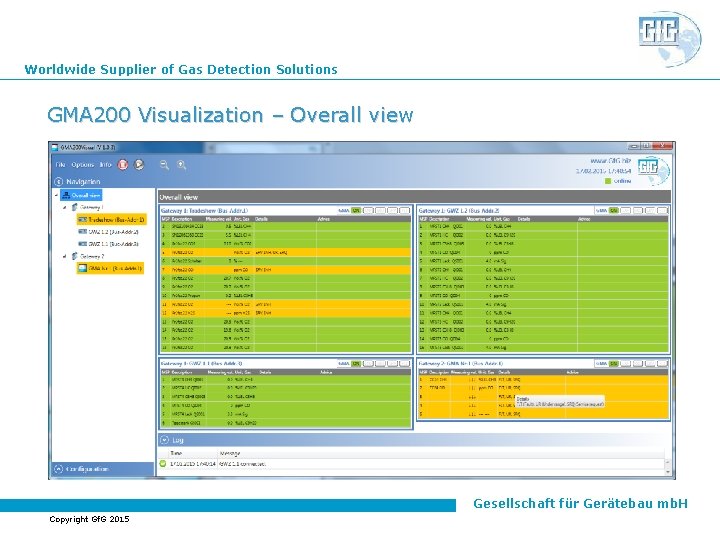This screenshot has height=540, width=720.
Task: Click the Gateway 1: Tradeshow panel title
Action: pyautogui.click(x=204, y=210)
